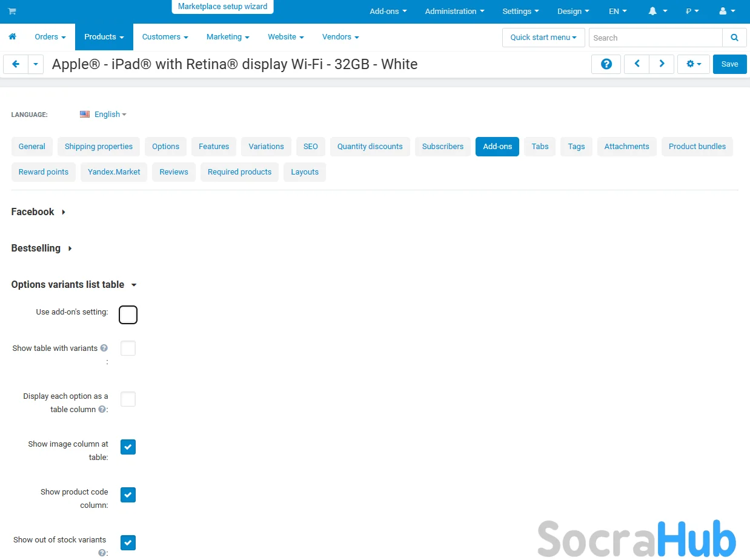Open the gear settings menu beside Save
This screenshot has width=750, height=560.
tap(693, 64)
